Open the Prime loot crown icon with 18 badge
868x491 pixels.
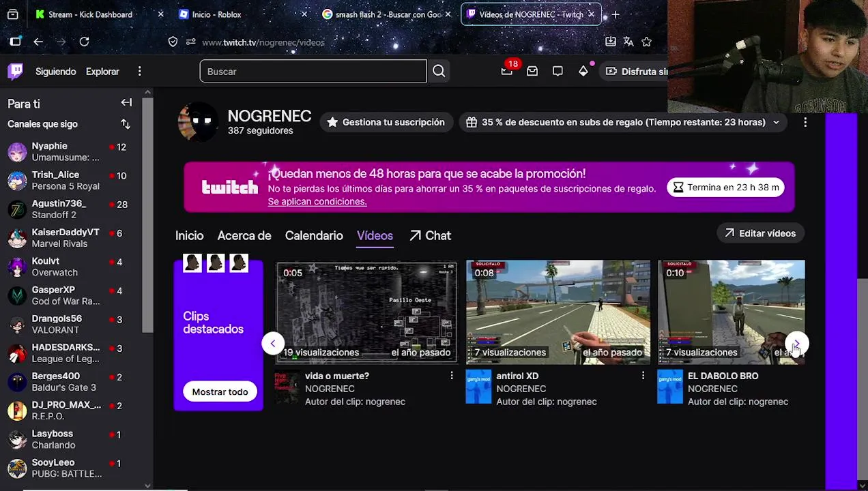tap(506, 71)
